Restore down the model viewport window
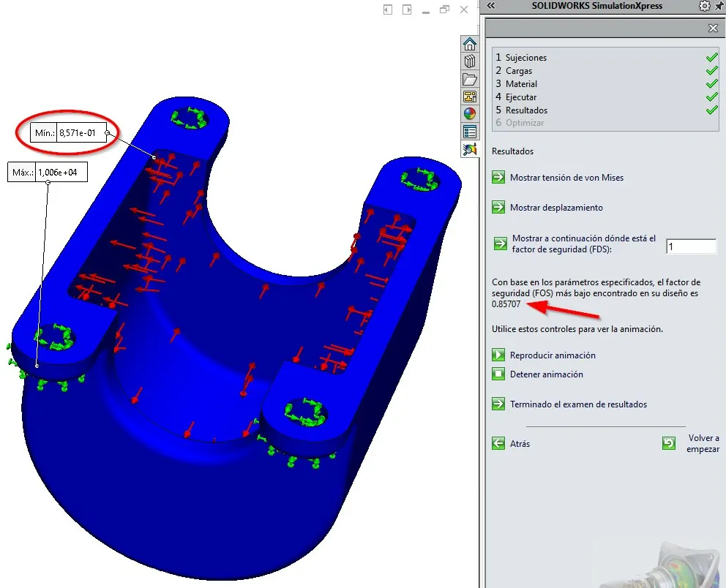 coord(444,10)
